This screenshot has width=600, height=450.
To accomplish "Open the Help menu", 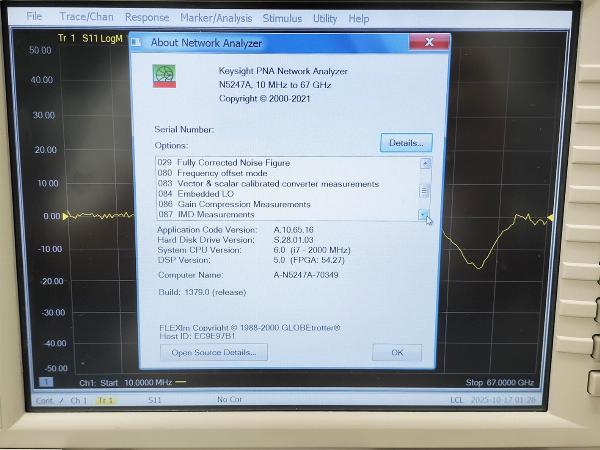I will tap(359, 18).
